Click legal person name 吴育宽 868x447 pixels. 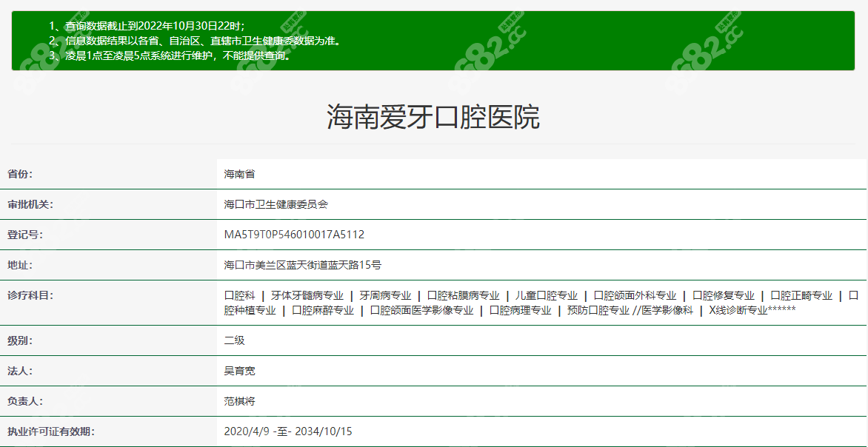click(239, 371)
